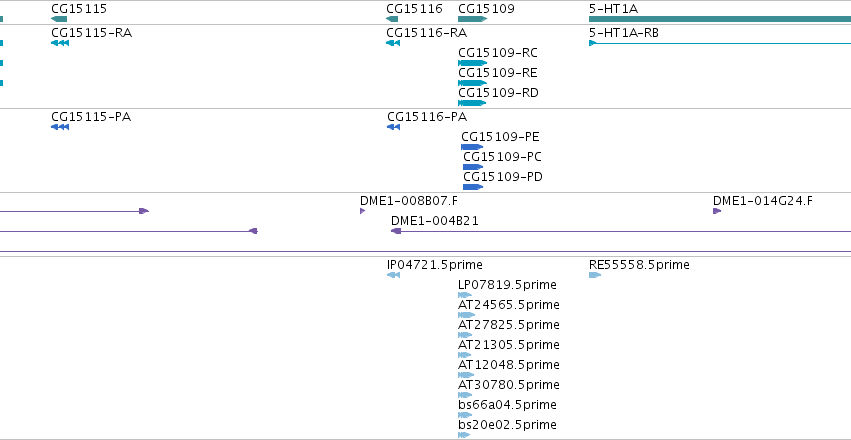Select the CG15115 gene arrow glyph

tap(59, 19)
